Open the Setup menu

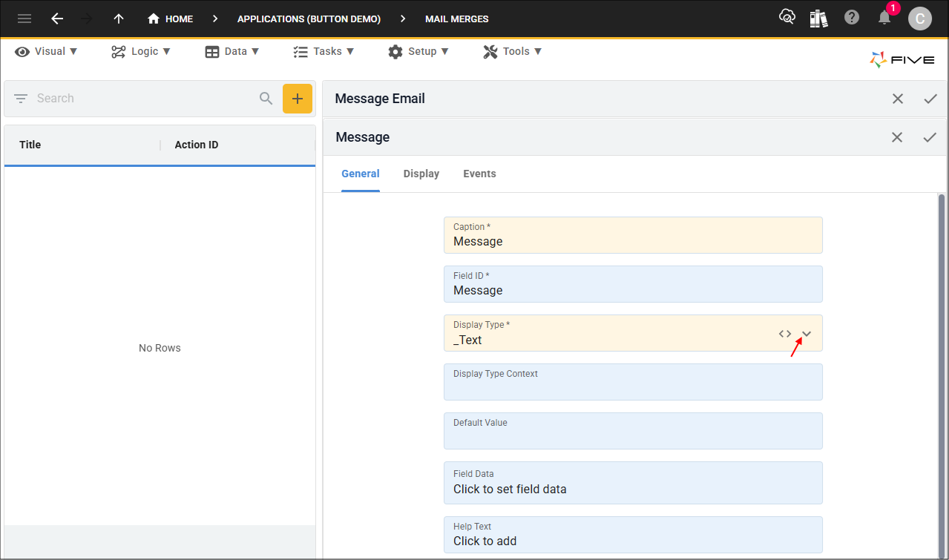click(x=418, y=51)
